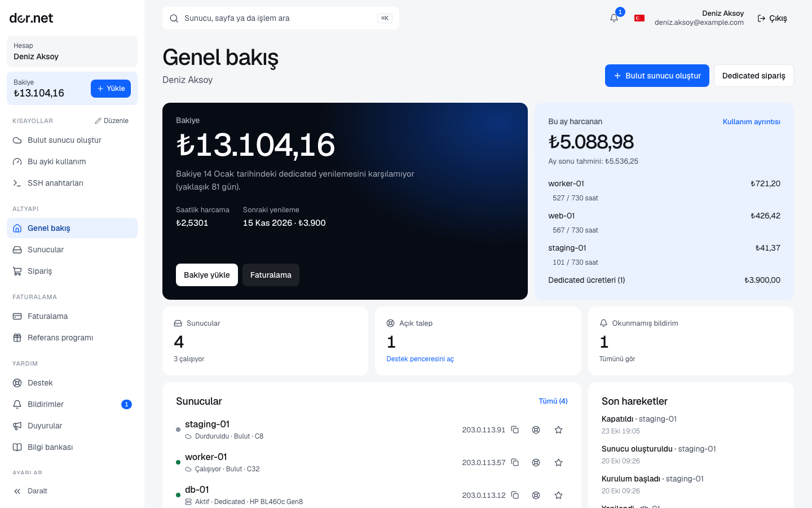
Task: Open the Sunucular summary card
Action: (x=265, y=341)
